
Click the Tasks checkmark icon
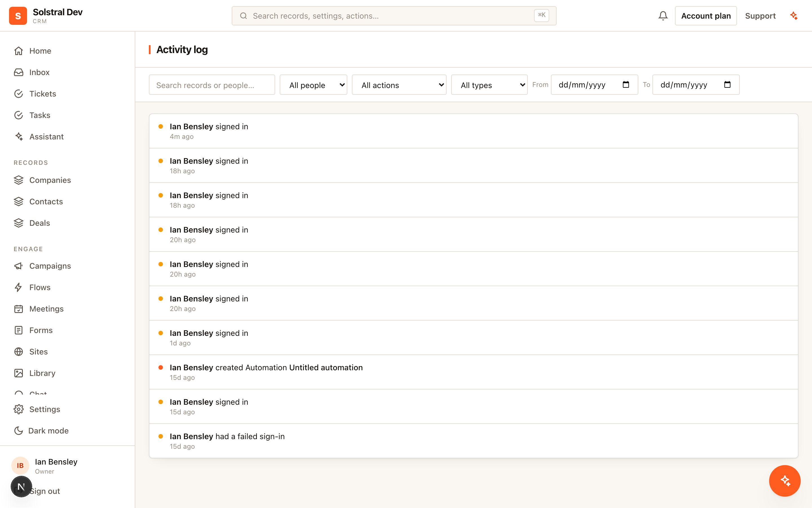(19, 115)
